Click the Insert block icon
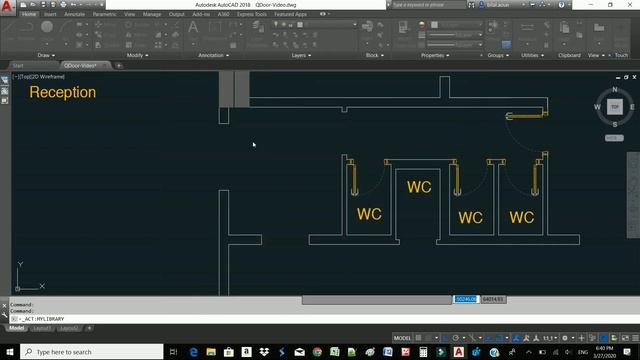The image size is (640, 360). point(367,27)
